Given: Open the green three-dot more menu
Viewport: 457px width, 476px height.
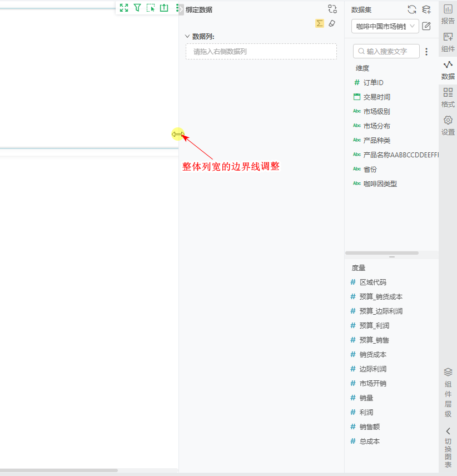Looking at the screenshot, I should coord(177,8).
